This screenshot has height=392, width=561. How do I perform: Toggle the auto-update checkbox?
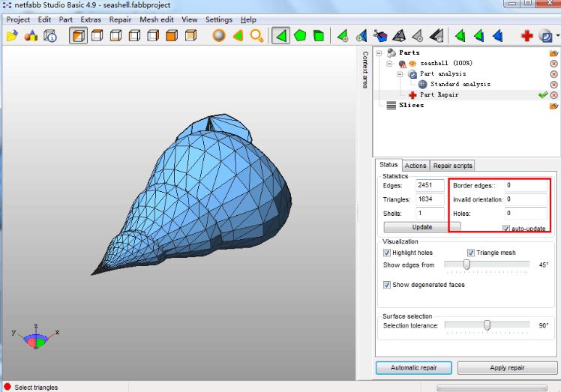(x=505, y=228)
